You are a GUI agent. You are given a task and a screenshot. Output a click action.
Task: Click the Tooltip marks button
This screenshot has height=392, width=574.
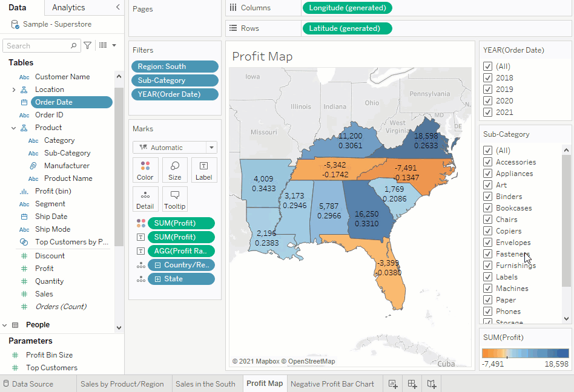[174, 199]
